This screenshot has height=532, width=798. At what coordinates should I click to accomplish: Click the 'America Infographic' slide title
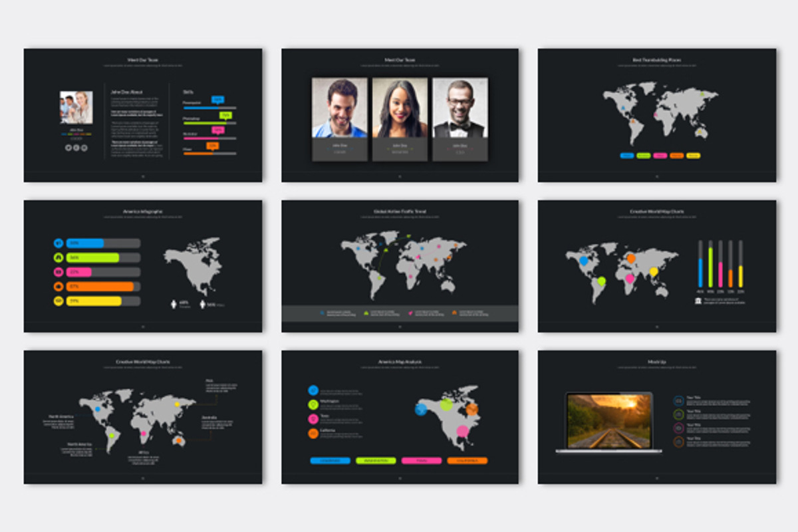[x=143, y=211]
